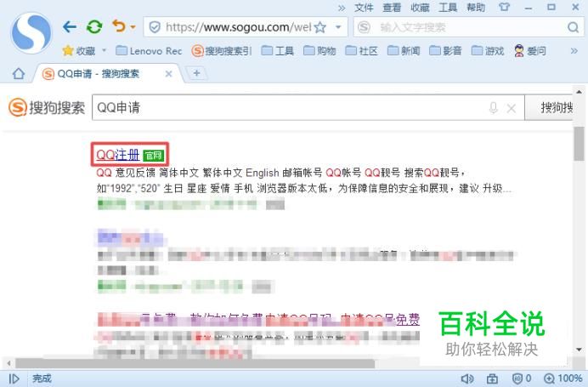Click the Sogou browser logo
Screen dimensions: 588x387
tap(31, 33)
